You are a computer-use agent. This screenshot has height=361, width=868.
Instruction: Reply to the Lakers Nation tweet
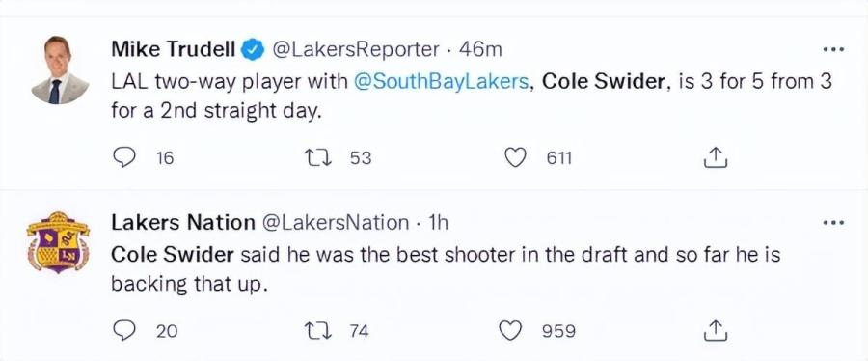tap(124, 330)
